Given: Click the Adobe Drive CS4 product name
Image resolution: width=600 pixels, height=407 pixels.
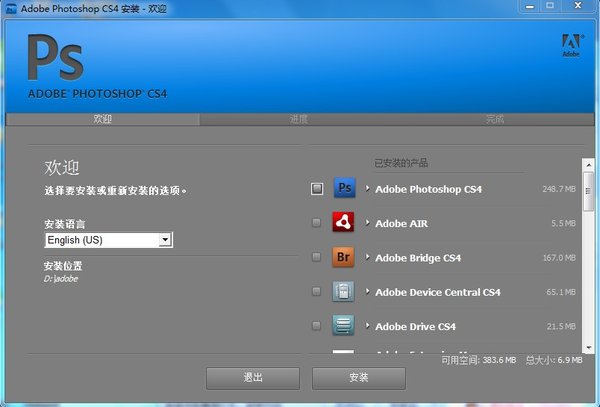Looking at the screenshot, I should [415, 327].
